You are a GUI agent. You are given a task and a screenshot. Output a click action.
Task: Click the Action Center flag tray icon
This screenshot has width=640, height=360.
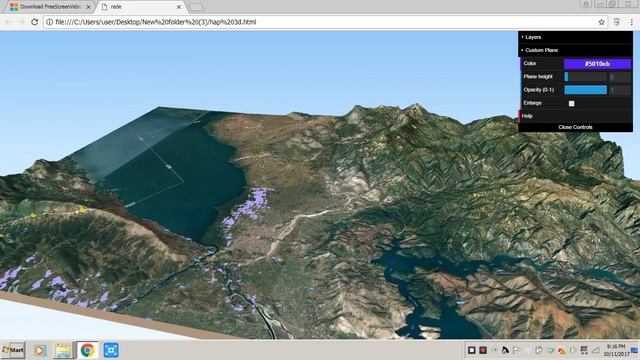click(517, 350)
